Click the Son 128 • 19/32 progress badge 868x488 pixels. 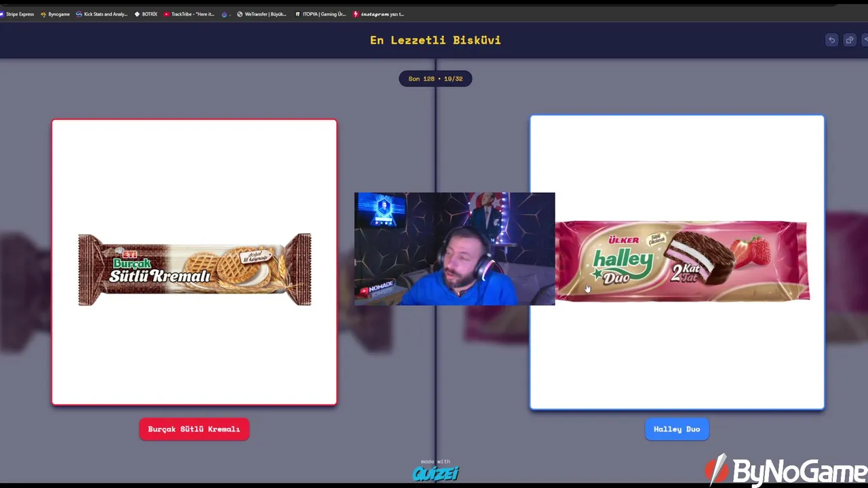coord(435,79)
